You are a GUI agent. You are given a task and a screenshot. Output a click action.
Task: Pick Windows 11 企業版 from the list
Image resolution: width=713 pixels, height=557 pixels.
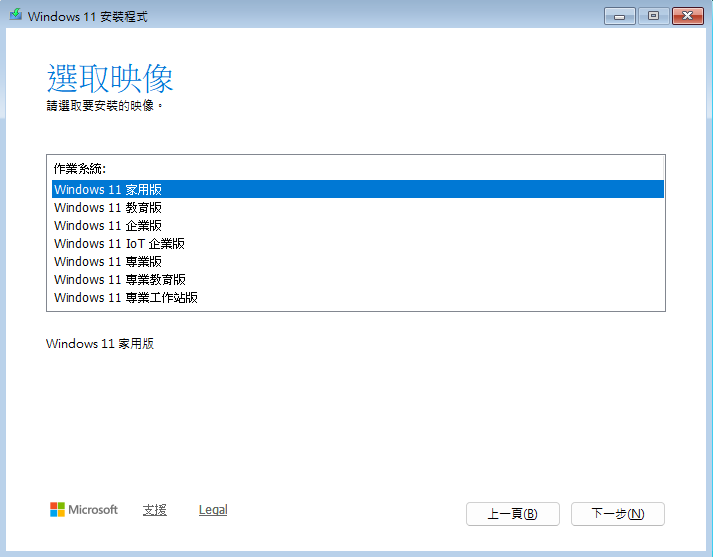[x=108, y=225]
